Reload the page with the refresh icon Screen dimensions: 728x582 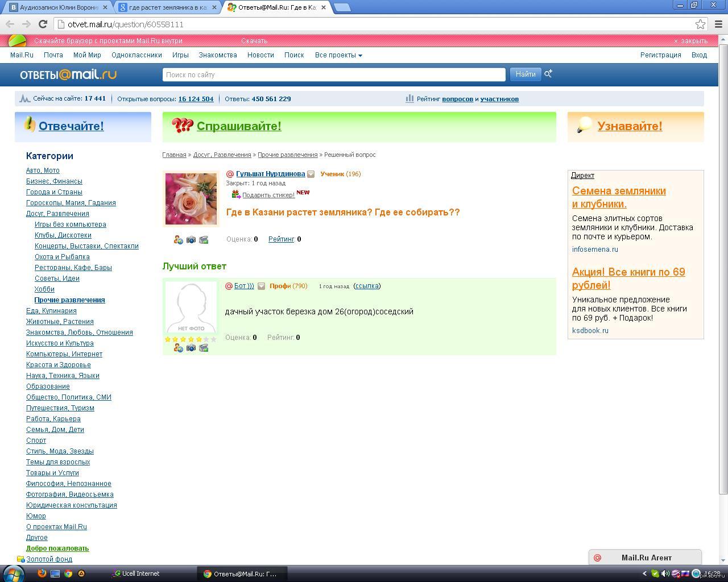coord(43,24)
